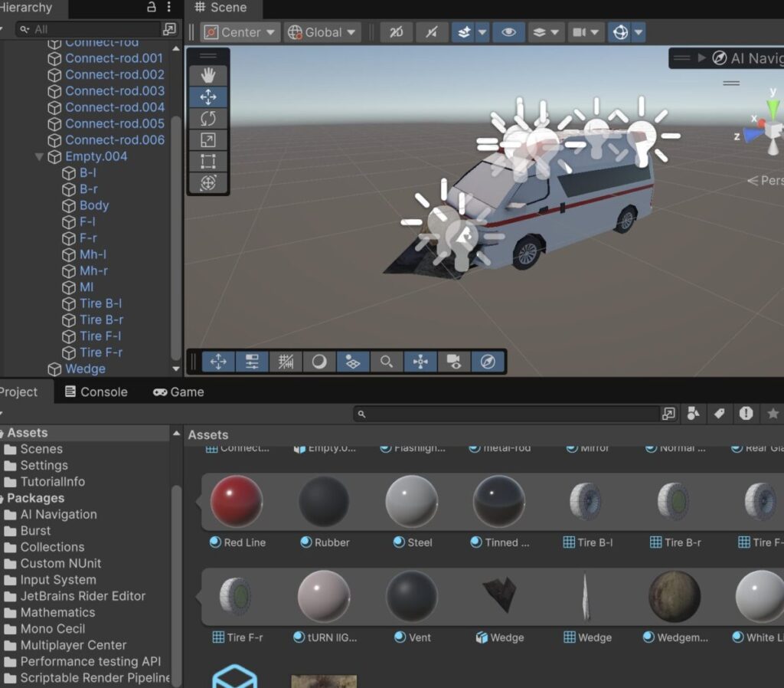Select the Scale tool

(208, 140)
